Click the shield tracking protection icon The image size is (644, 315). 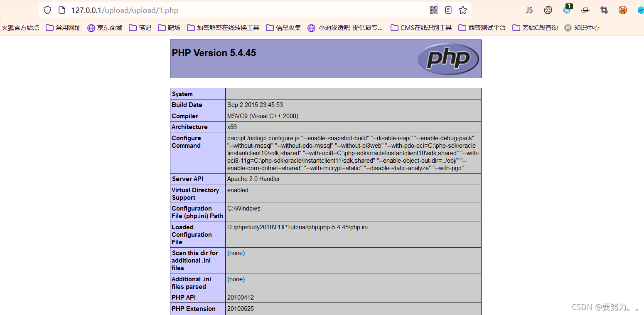(47, 10)
